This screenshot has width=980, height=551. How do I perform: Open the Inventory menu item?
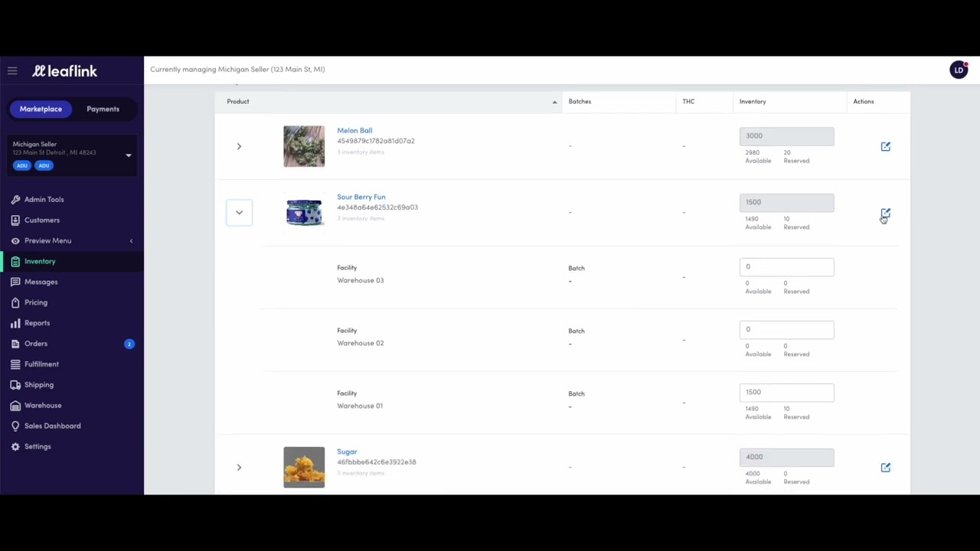[40, 262]
